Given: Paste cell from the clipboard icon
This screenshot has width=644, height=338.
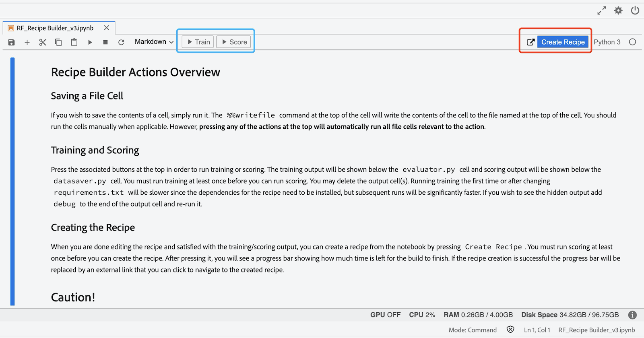Looking at the screenshot, I should [x=74, y=42].
